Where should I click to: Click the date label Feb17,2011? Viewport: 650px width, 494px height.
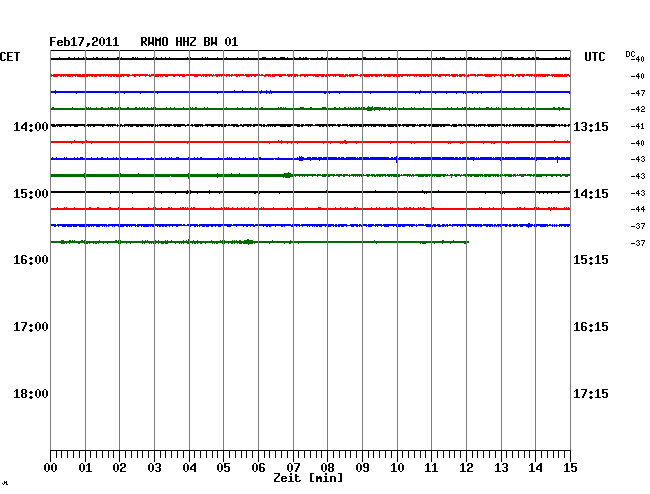point(84,42)
